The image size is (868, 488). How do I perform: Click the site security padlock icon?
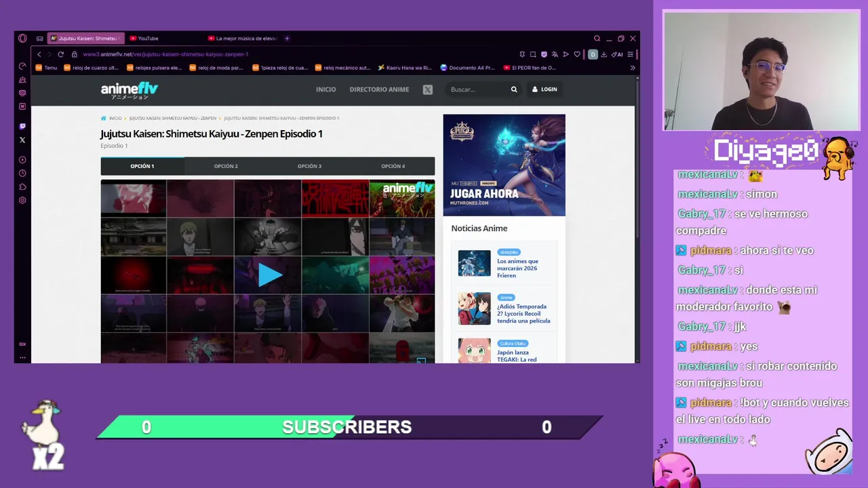click(x=75, y=54)
